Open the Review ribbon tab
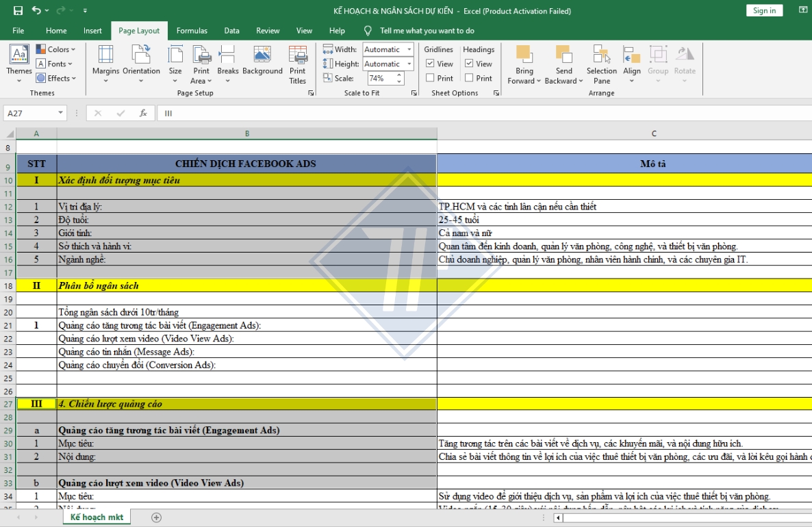The image size is (812, 527). point(268,30)
